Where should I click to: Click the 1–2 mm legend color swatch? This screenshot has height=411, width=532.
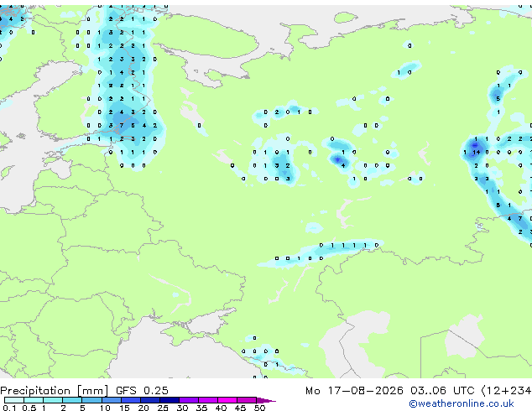pos(53,400)
